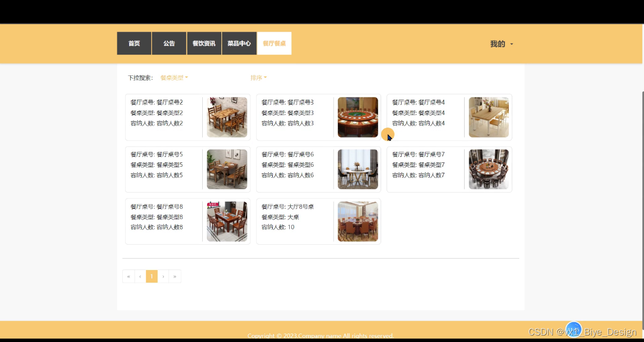Image resolution: width=644 pixels, height=342 pixels.
Task: Go to previous page with ‹ button
Action: (x=140, y=276)
